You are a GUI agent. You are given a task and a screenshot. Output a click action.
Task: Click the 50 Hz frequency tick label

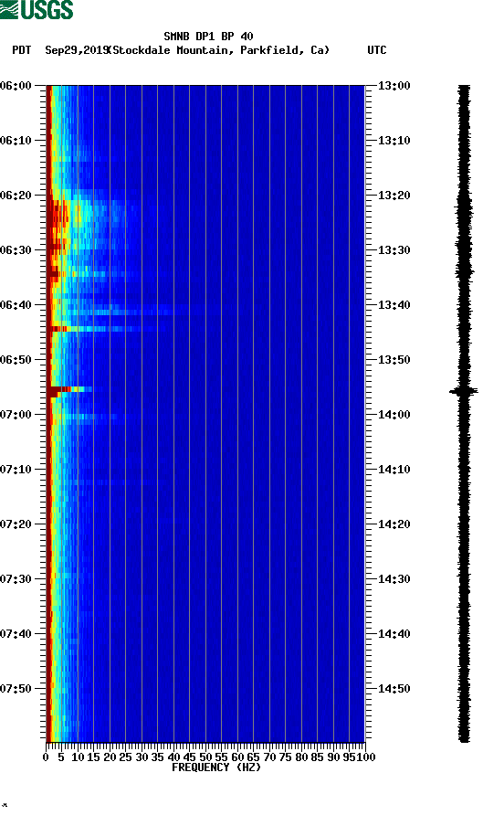[205, 757]
